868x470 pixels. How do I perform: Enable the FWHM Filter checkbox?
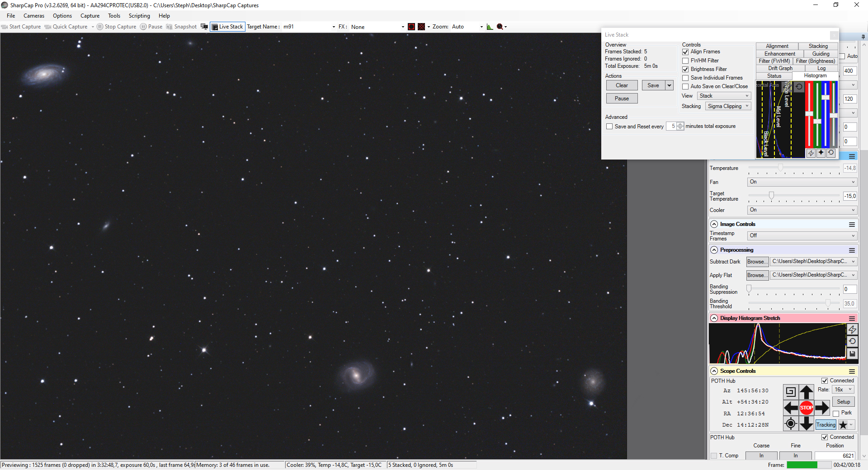pyautogui.click(x=685, y=61)
